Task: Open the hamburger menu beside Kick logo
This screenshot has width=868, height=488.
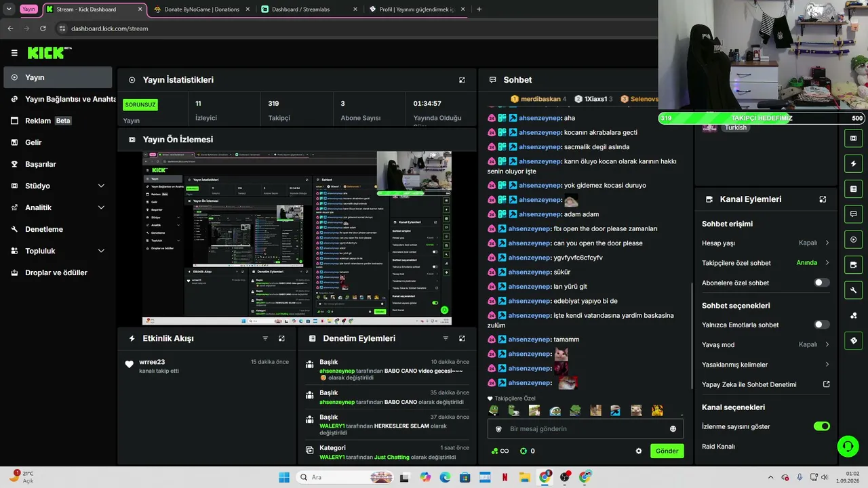Action: (14, 53)
